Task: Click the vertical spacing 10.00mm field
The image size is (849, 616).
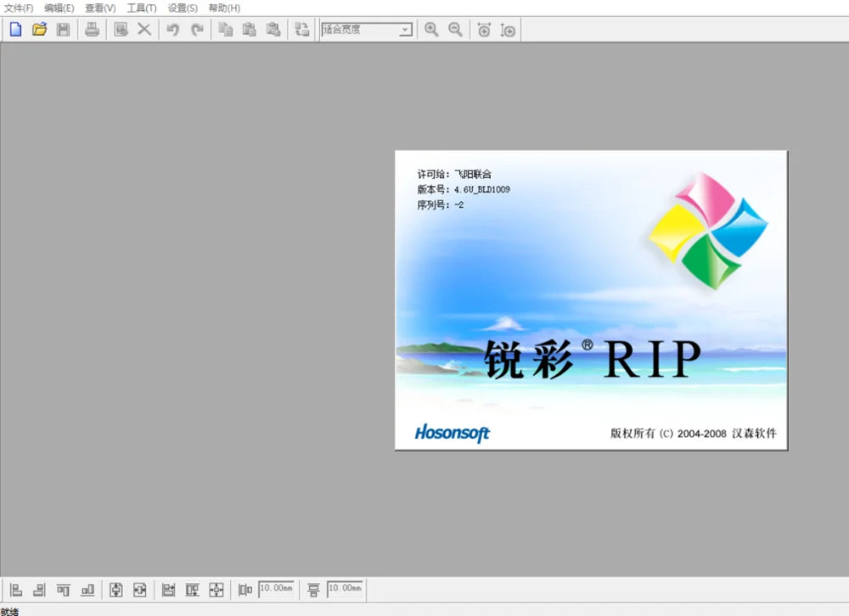Action: 345,588
